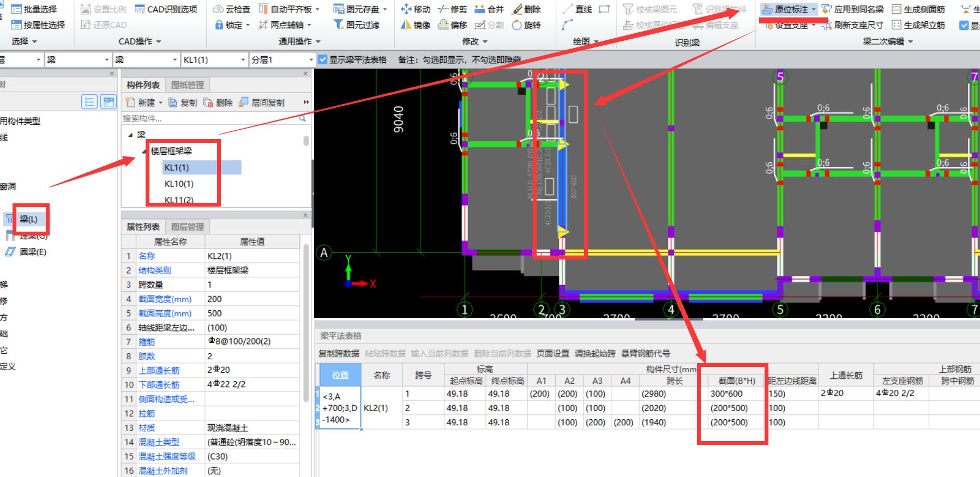Screen dimensions: 980x477
Task: Select the 镜像 mirror tool
Action: [416, 25]
